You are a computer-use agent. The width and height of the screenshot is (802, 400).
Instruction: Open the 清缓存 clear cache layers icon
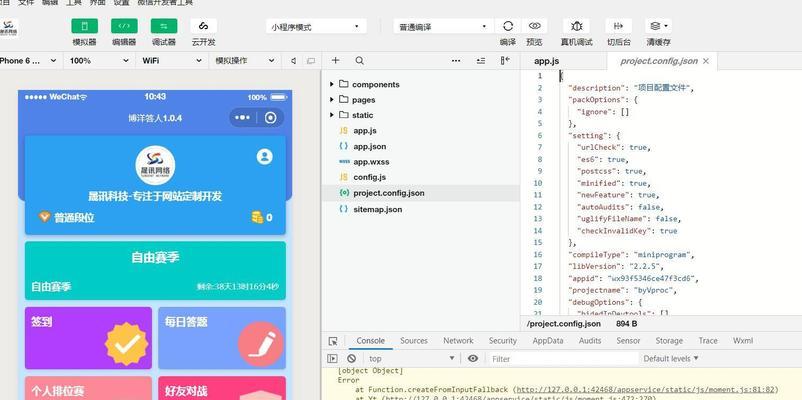(657, 26)
